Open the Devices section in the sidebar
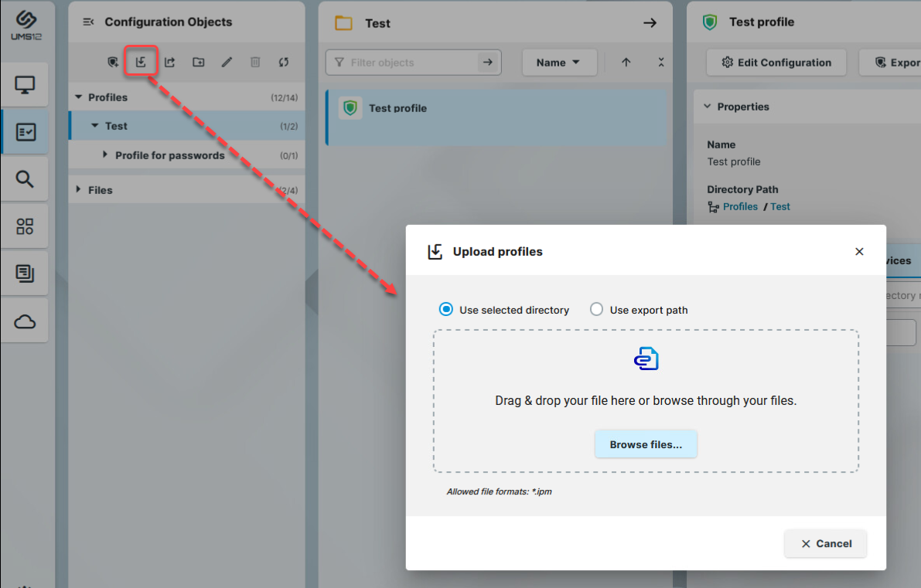Screen dimensions: 921x588 [26, 84]
